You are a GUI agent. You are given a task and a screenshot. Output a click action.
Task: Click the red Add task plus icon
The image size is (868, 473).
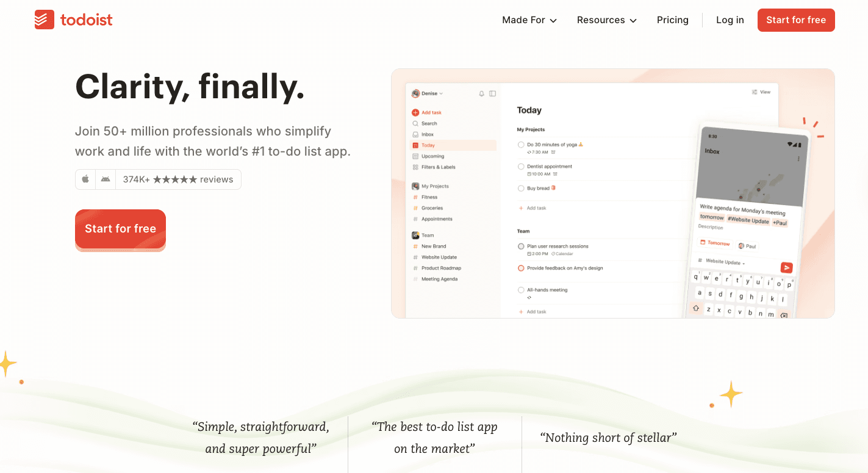pos(415,112)
